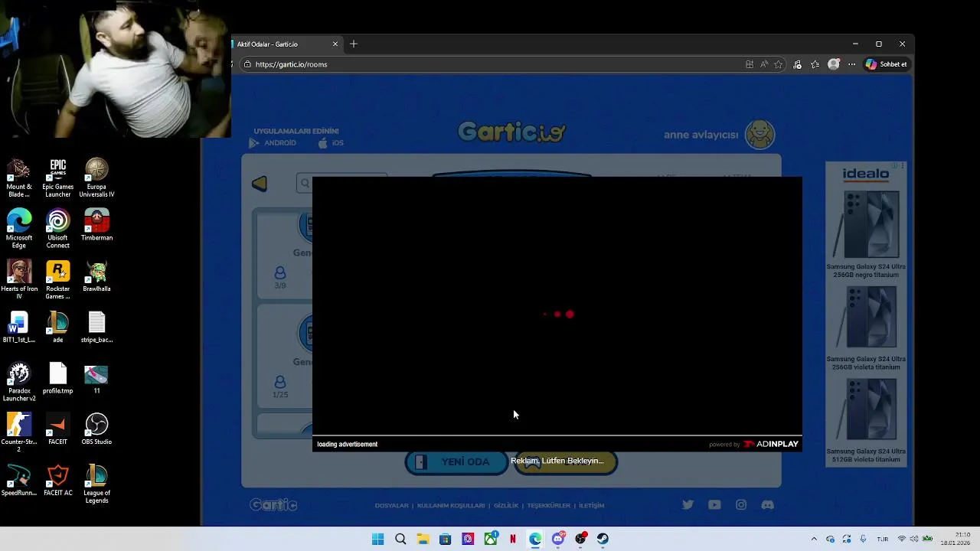This screenshot has width=980, height=551.
Task: Open Mount & Blade desktop shortcut
Action: click(19, 178)
